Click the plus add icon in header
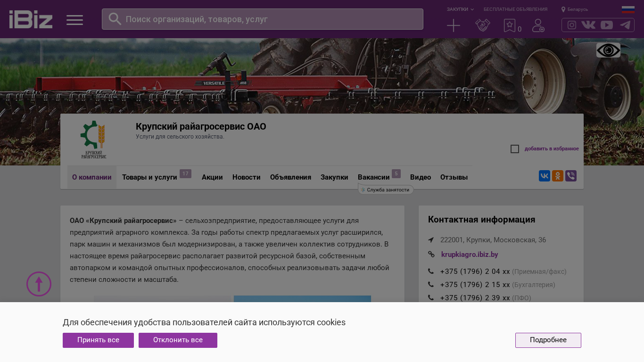 click(454, 25)
